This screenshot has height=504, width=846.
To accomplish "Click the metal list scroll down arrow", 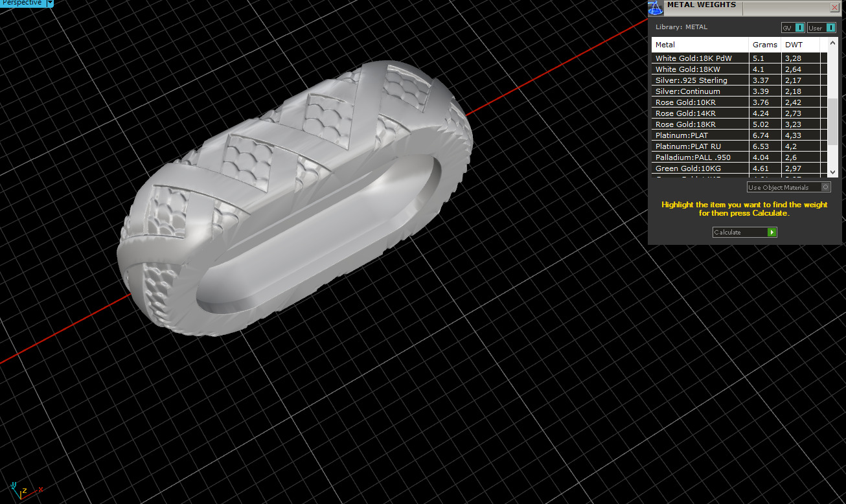I will 833,172.
